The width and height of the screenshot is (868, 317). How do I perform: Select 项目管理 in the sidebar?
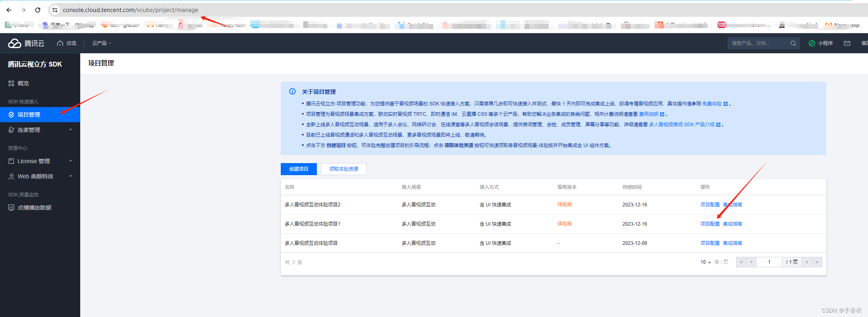pyautogui.click(x=40, y=115)
